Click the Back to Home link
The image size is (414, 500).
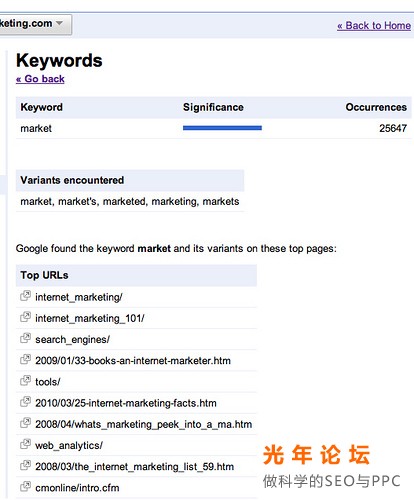[x=374, y=26]
